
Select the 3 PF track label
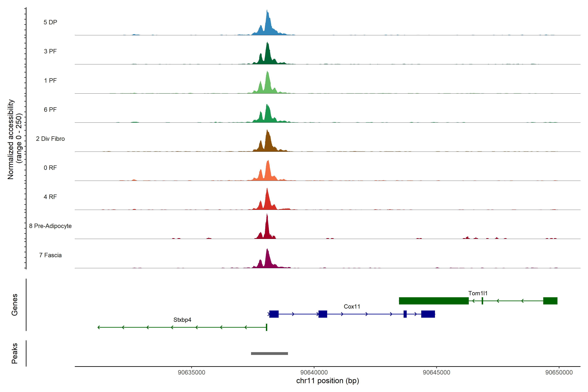50,51
